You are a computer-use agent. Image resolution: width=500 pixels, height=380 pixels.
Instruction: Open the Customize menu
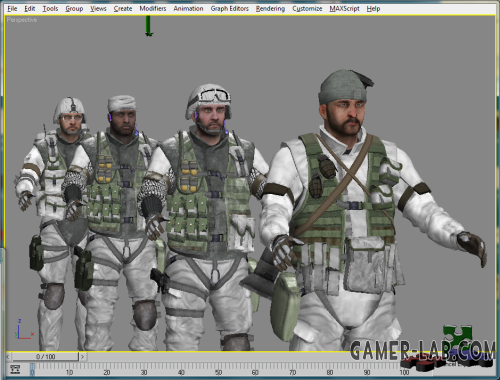tap(307, 9)
